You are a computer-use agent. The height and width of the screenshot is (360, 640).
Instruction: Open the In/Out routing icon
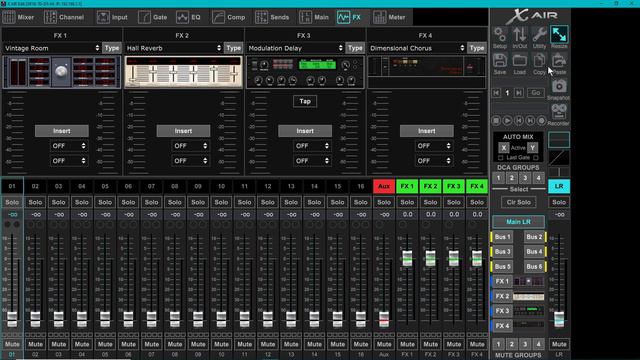(x=519, y=38)
